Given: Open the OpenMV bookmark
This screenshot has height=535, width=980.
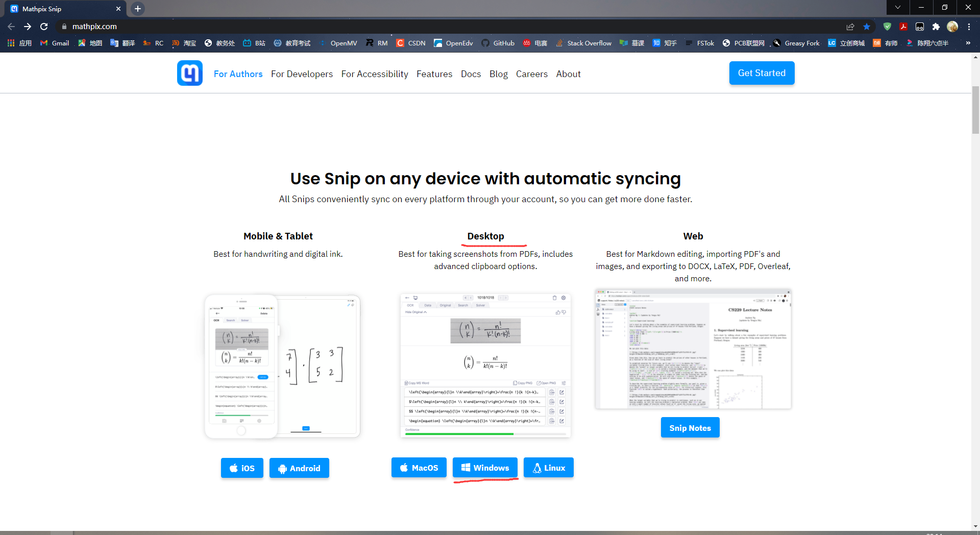Looking at the screenshot, I should coord(338,43).
